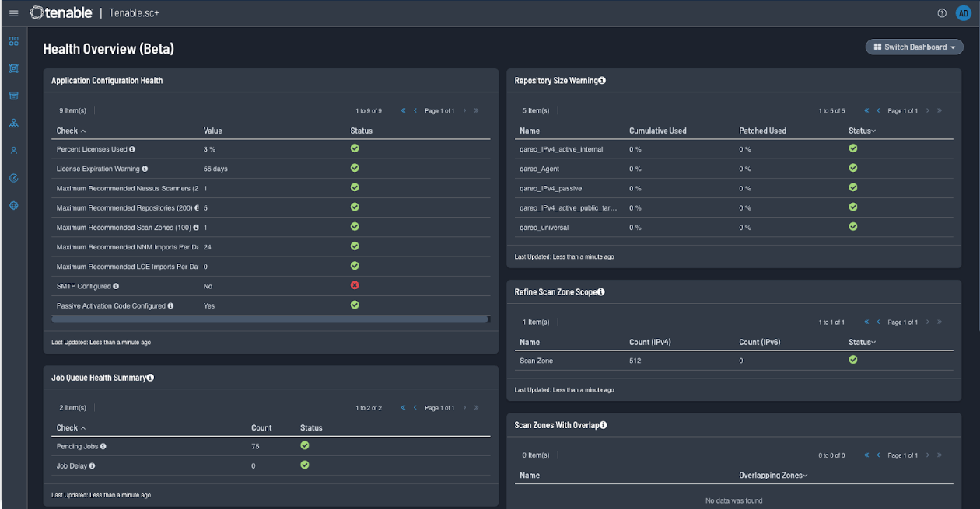This screenshot has width=980, height=509.
Task: Click the red error icon for SMTP Configured
Action: click(x=355, y=285)
